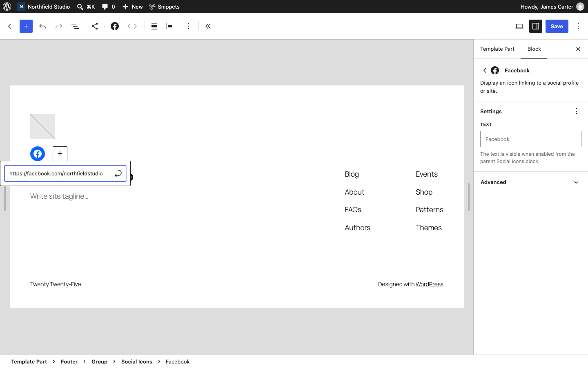The width and height of the screenshot is (588, 368).
Task: Close the settings sidebar
Action: point(578,49)
